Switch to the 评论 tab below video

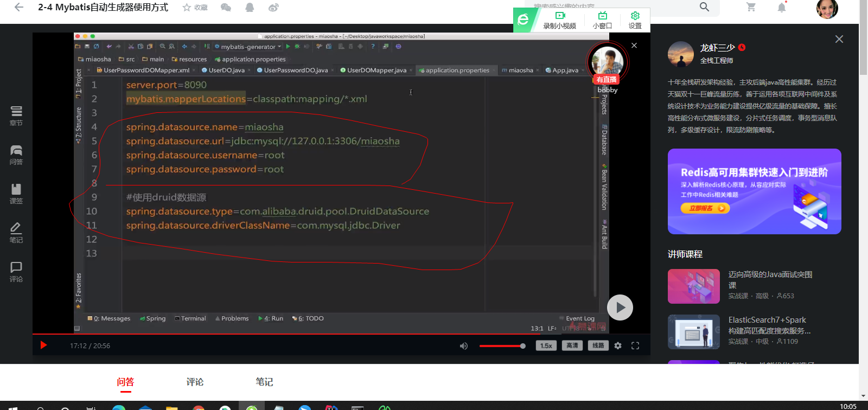coord(195,382)
